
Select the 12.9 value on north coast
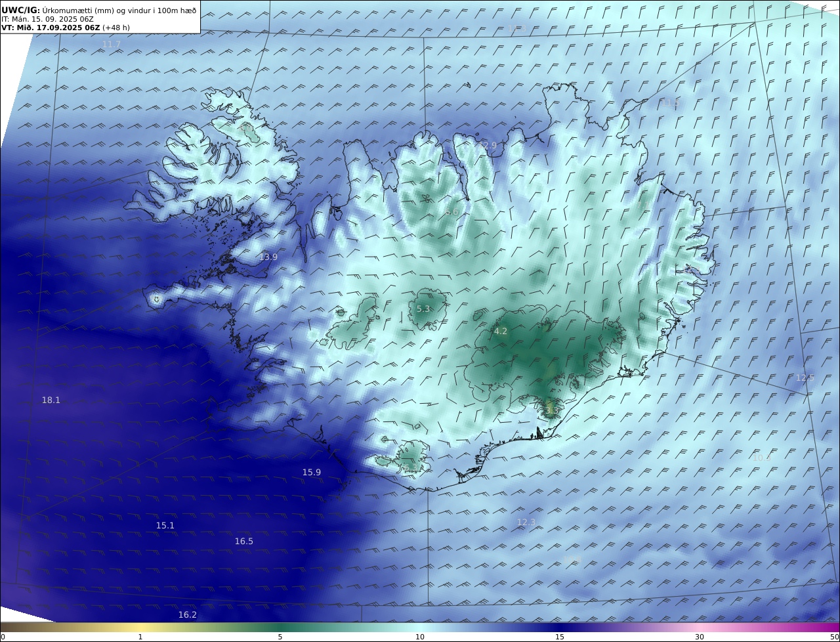pos(488,145)
